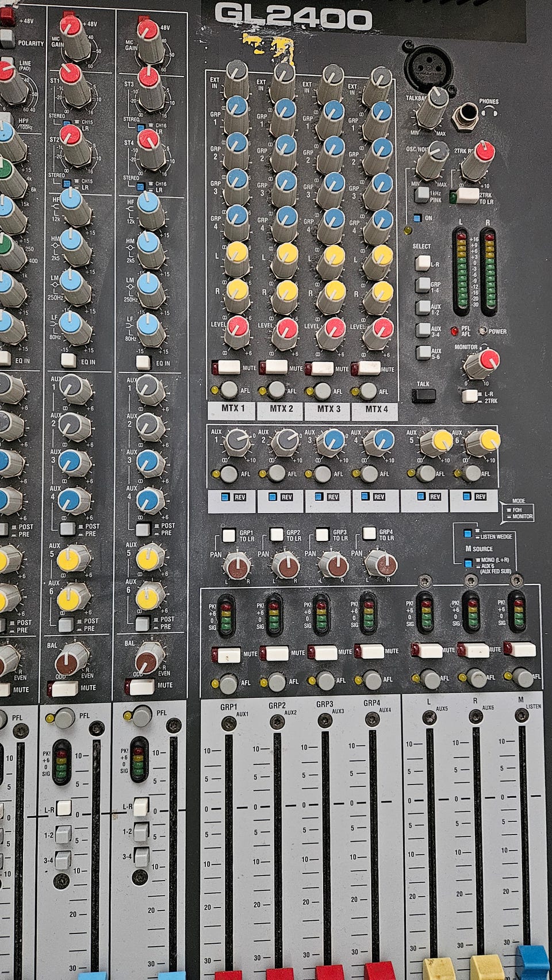Push the SELECT AUX 5-6 button
This screenshot has height=980, width=552.
[x=423, y=352]
